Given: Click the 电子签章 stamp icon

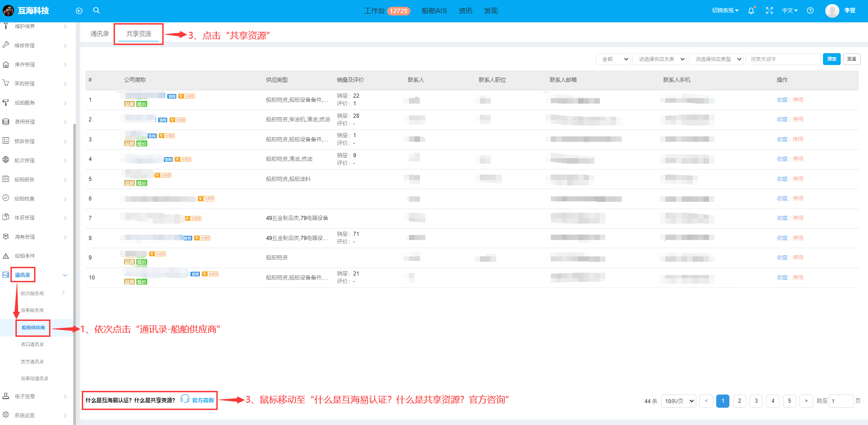Looking at the screenshot, I should (x=6, y=396).
